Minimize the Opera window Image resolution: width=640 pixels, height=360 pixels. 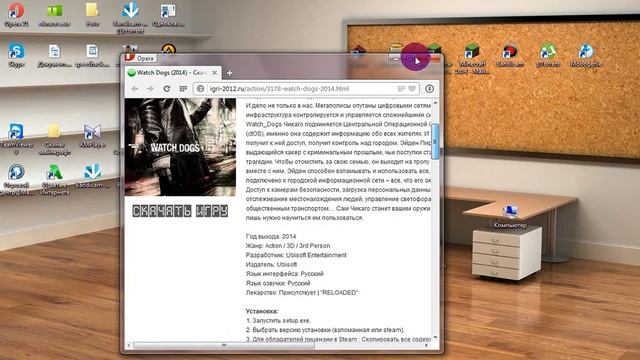[x=396, y=60]
